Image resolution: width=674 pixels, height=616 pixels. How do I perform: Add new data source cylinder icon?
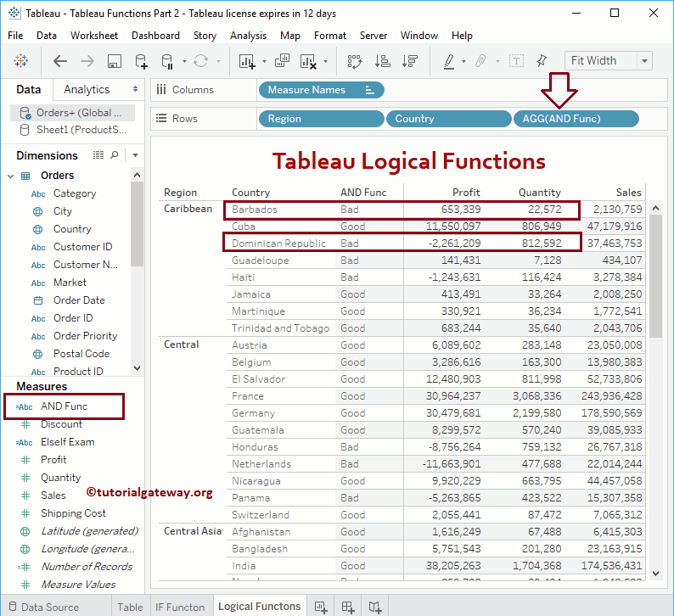click(141, 61)
